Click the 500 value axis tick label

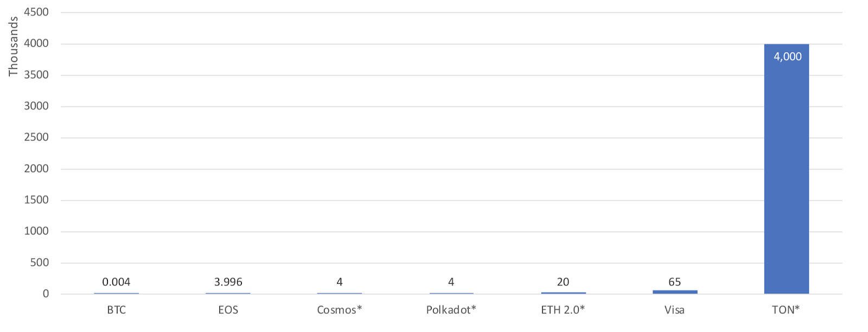[x=39, y=262]
